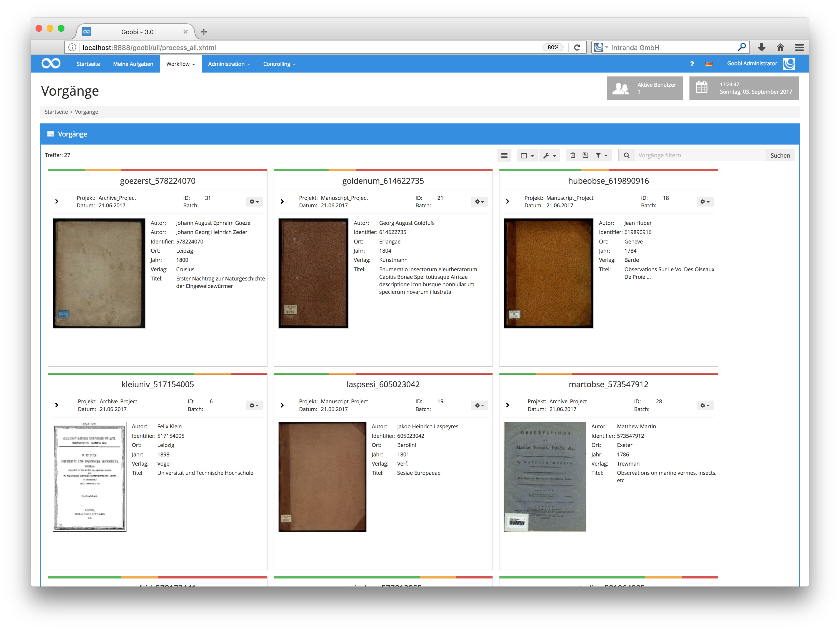Click the trash can icon in the toolbar
Image resolution: width=840 pixels, height=631 pixels.
tap(573, 155)
